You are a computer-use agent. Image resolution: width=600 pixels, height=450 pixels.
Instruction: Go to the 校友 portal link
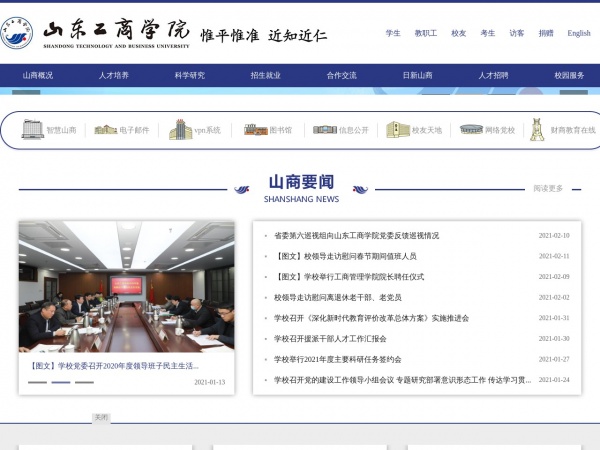tap(458, 33)
